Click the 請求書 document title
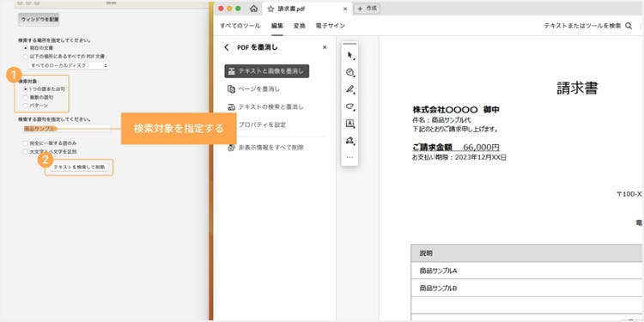The image size is (644, 322). click(577, 88)
